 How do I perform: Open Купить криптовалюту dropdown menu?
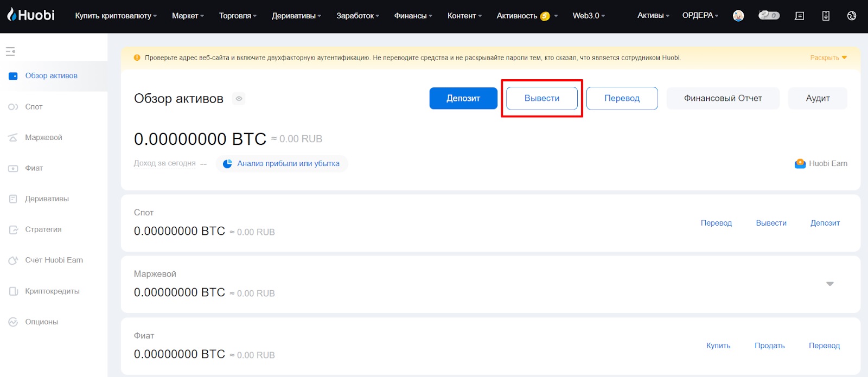coord(116,16)
